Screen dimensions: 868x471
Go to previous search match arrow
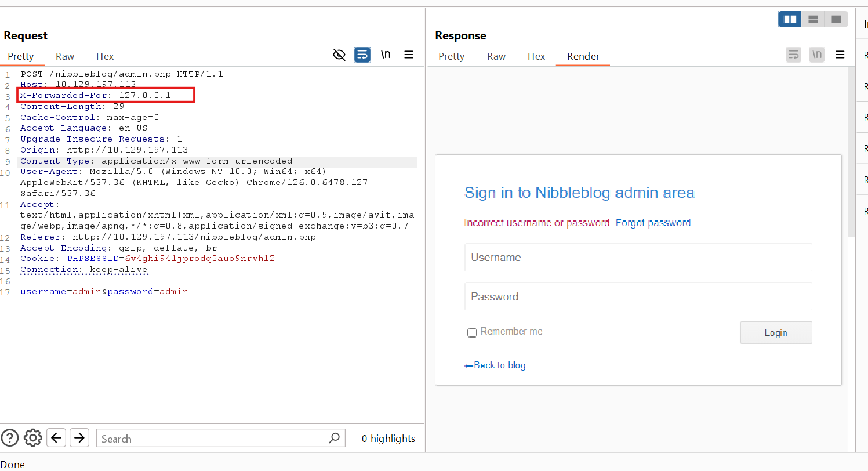(x=56, y=438)
